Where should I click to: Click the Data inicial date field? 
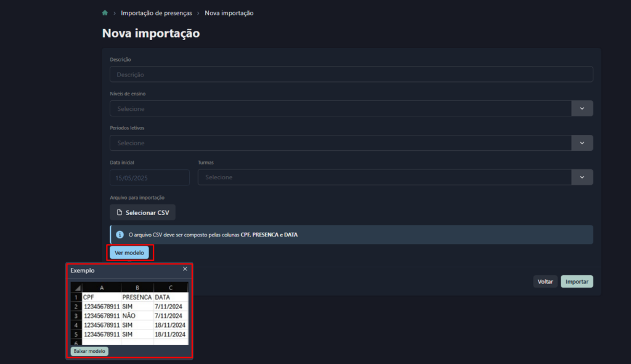[x=150, y=177]
